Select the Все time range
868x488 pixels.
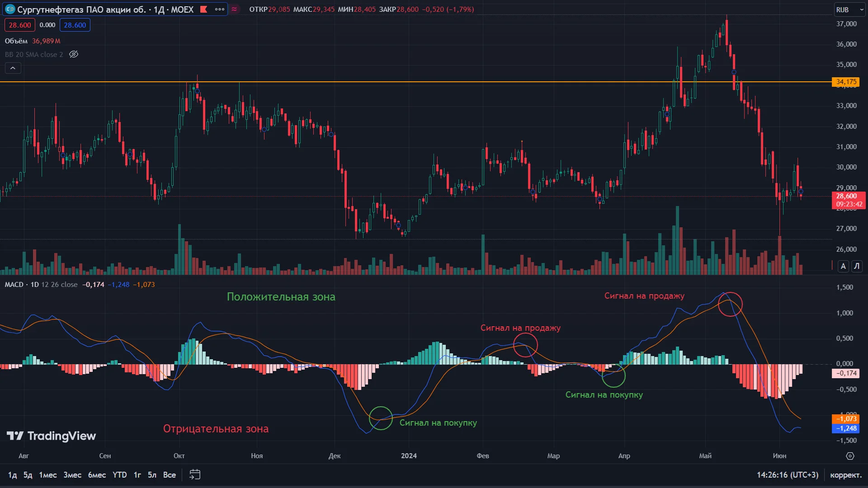(170, 475)
